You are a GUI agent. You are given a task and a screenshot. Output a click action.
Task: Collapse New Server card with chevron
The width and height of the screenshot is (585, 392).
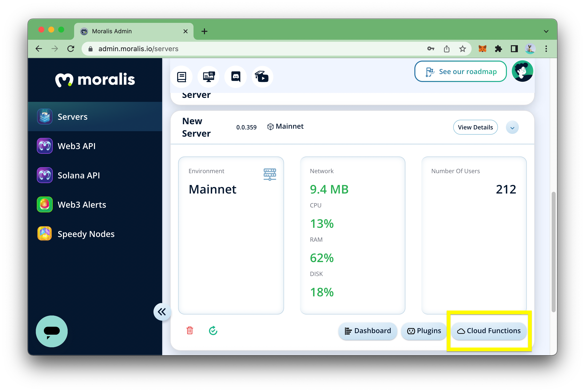click(512, 127)
